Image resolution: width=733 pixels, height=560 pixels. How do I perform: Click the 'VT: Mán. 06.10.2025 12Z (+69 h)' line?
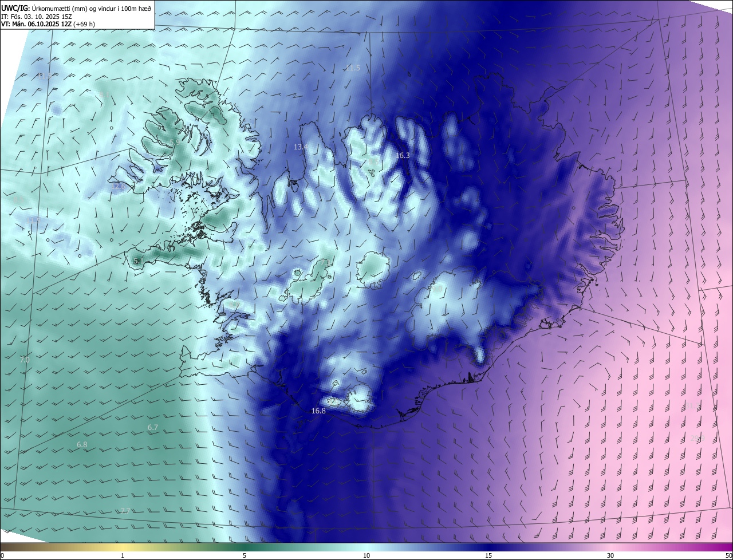coord(48,24)
